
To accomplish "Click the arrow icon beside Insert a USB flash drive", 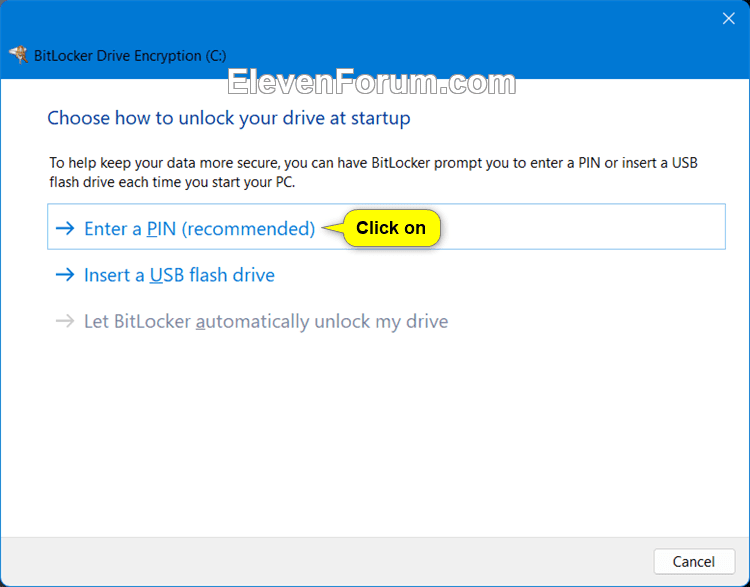I will click(65, 275).
